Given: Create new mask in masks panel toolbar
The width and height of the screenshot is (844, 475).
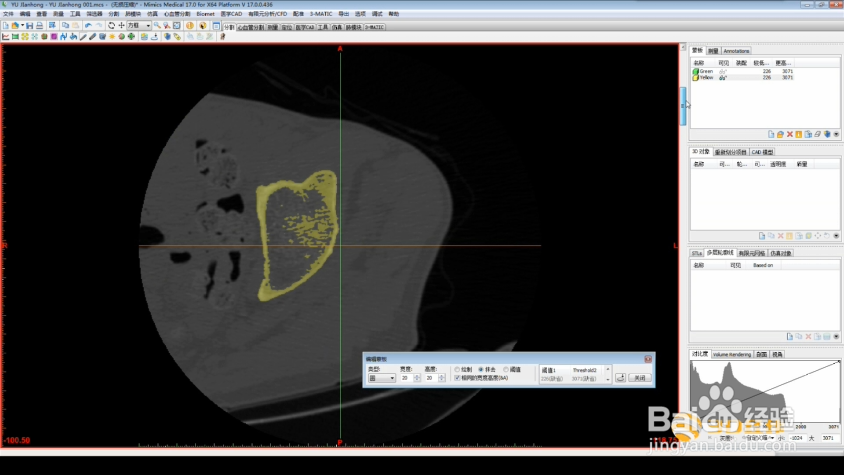Looking at the screenshot, I should tap(771, 134).
